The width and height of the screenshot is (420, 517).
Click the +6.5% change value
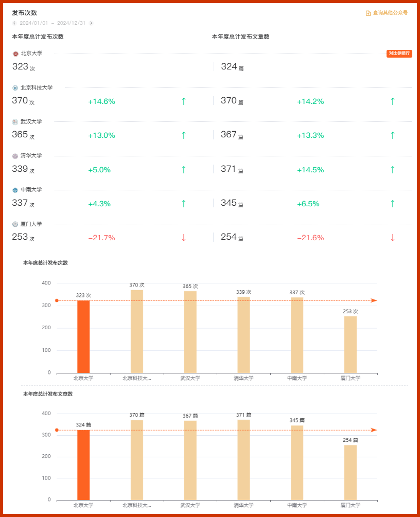point(308,204)
